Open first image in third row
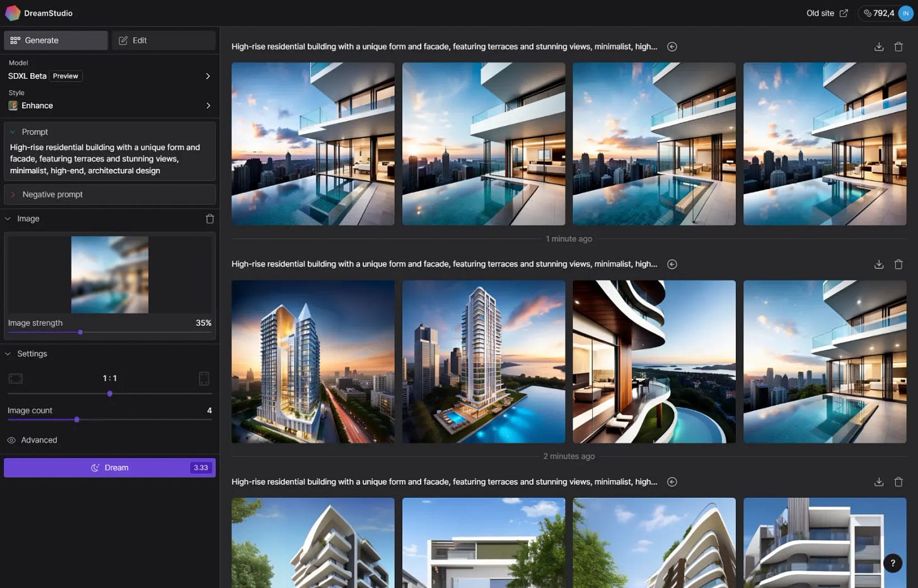The image size is (918, 588). tap(313, 543)
